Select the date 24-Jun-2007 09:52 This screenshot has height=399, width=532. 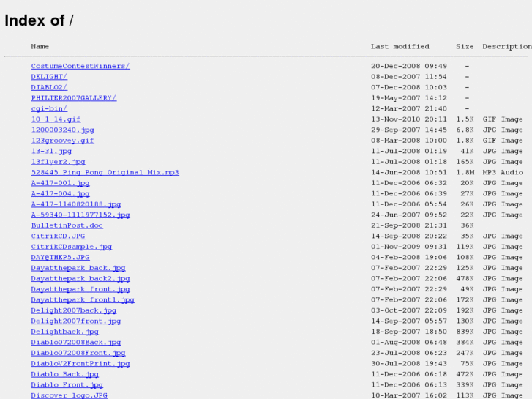coord(409,215)
